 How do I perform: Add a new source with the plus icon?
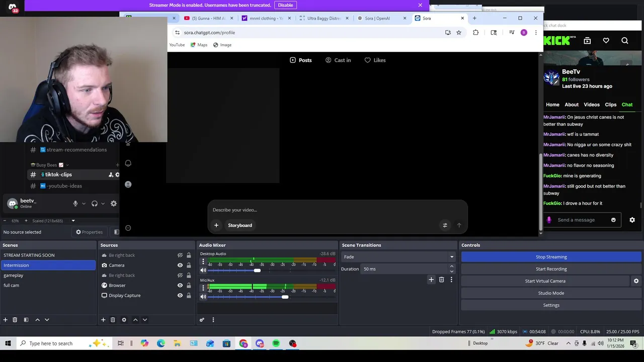coord(103,320)
